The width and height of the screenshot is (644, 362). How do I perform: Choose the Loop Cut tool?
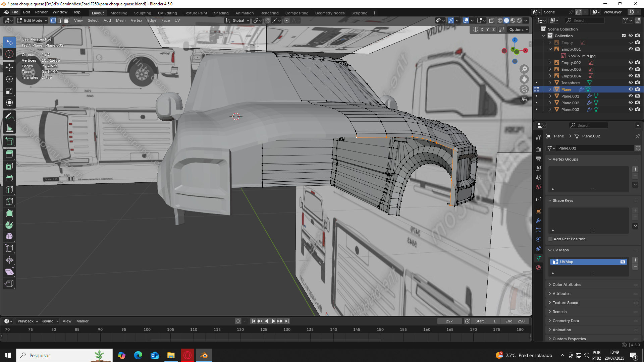(x=9, y=190)
